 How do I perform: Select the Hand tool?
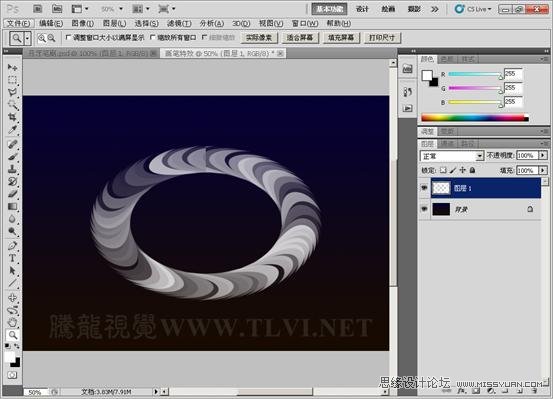[x=12, y=322]
